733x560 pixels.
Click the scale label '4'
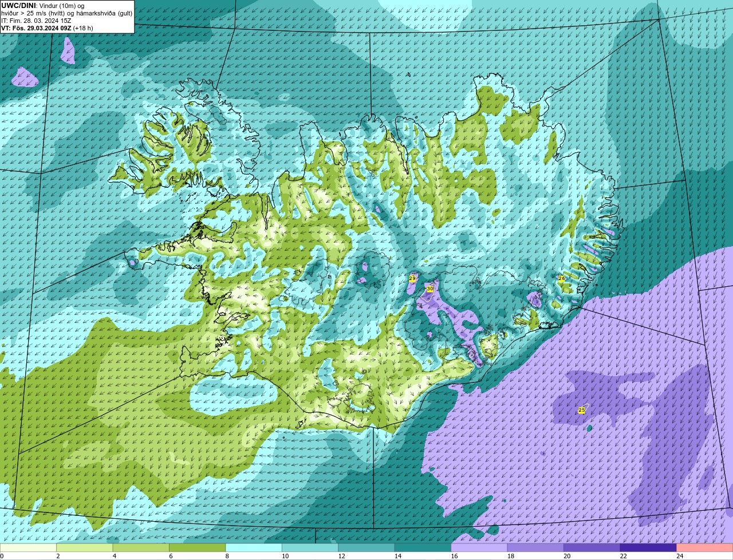coord(114,556)
